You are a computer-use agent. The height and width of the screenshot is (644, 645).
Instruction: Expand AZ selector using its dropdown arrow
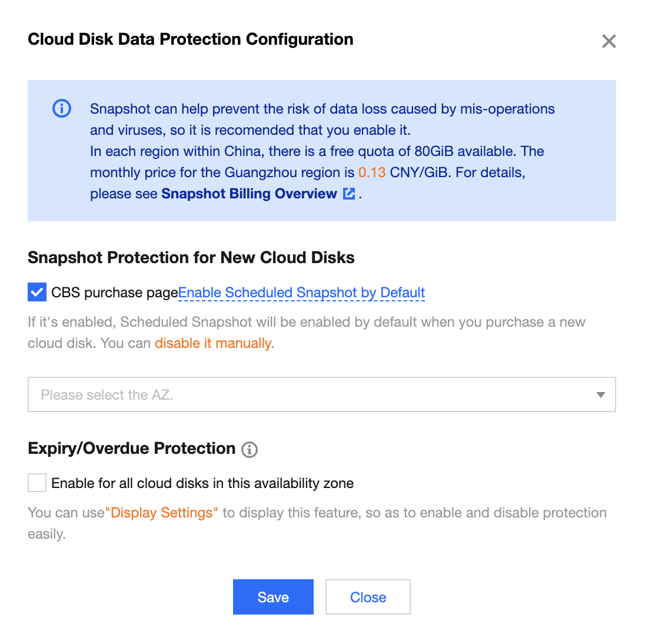point(600,394)
